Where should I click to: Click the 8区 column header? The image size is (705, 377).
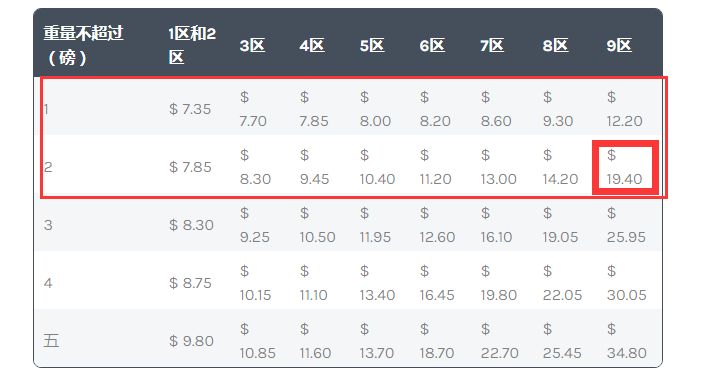(555, 45)
